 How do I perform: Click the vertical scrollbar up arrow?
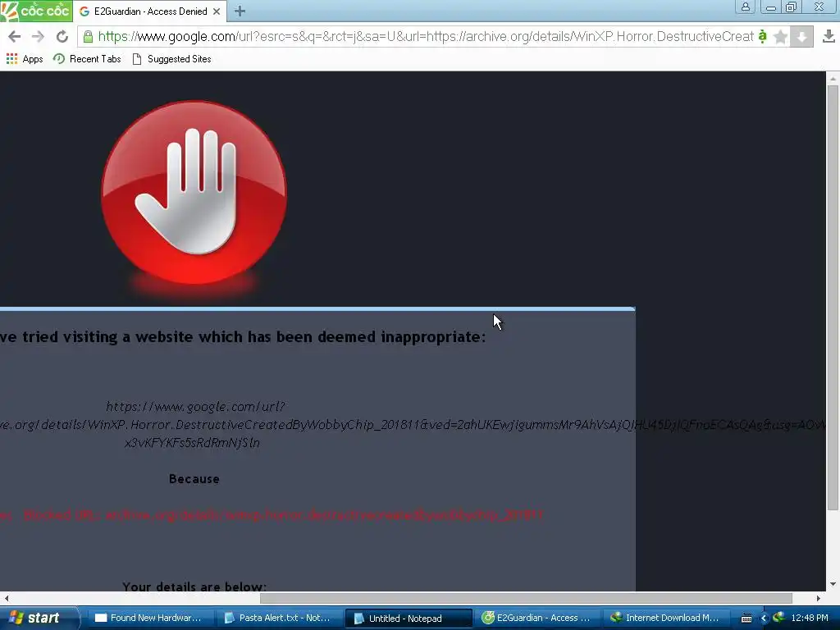pyautogui.click(x=833, y=78)
